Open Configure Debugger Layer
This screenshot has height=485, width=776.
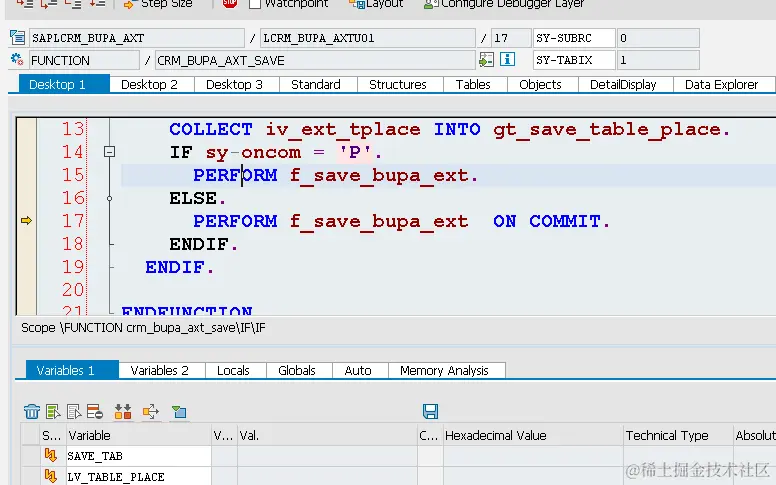(504, 4)
